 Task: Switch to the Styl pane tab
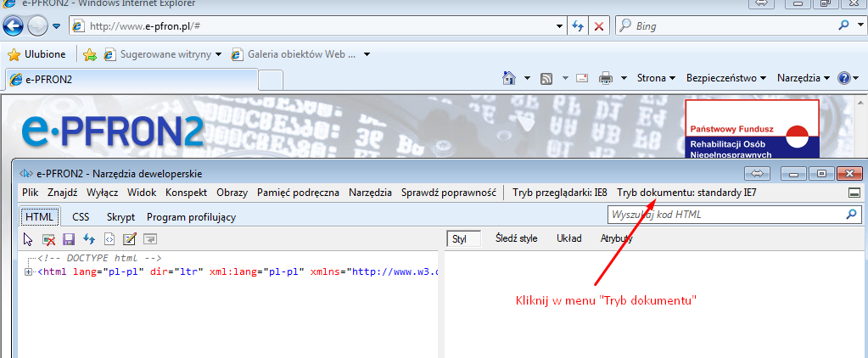pos(464,239)
